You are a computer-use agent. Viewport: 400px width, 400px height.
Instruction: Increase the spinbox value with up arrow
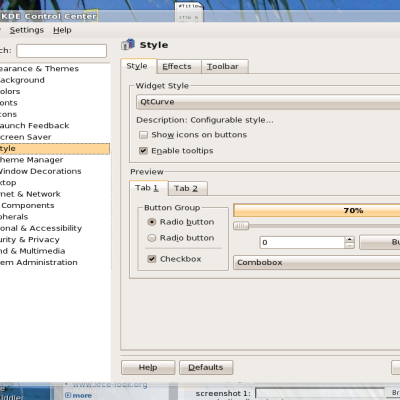(x=349, y=239)
